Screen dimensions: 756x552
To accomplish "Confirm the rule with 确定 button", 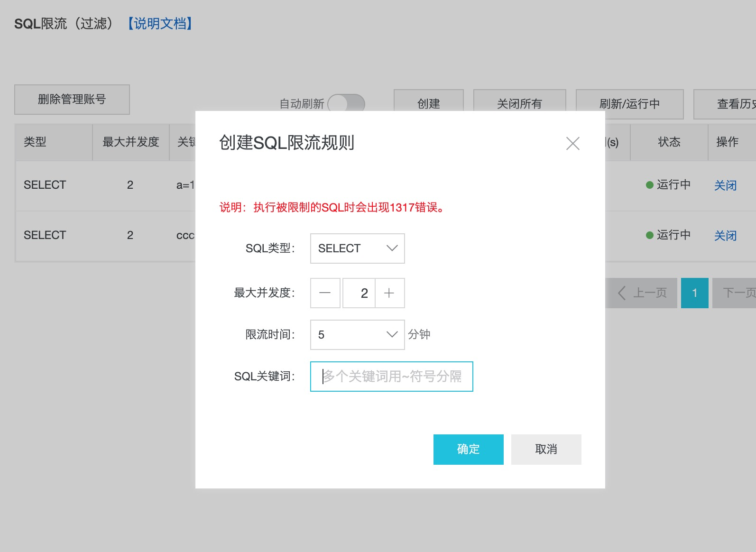I will pos(469,450).
